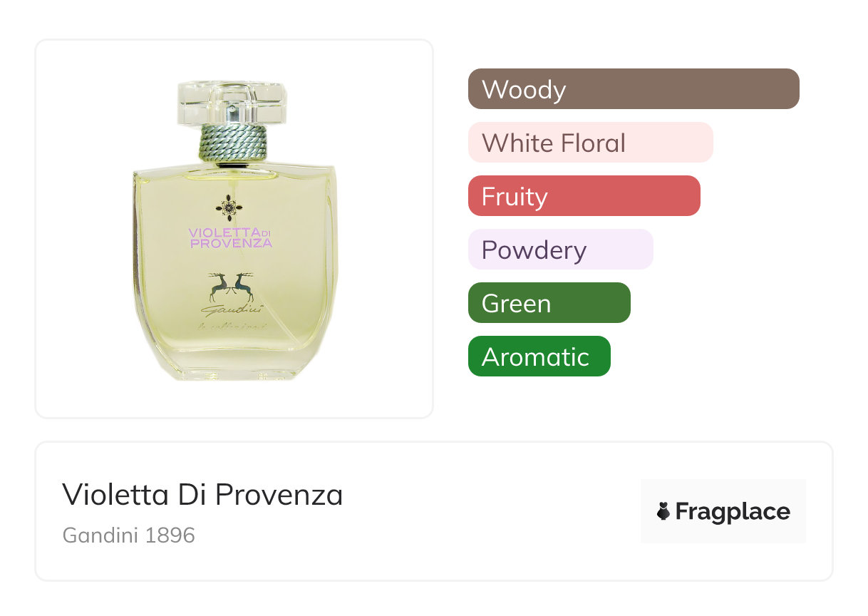Screen dimensions: 868x616
Task: Click the Fragplace perfume bottle logo icon
Action: tap(663, 511)
